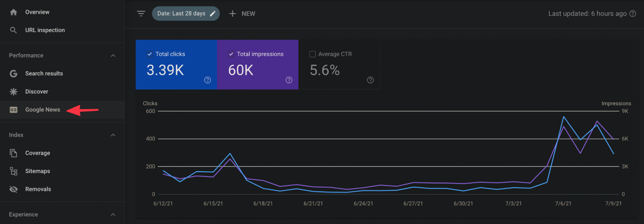The image size is (644, 224).
Task: Click the 7/6/21 date label on chart
Action: click(x=563, y=204)
